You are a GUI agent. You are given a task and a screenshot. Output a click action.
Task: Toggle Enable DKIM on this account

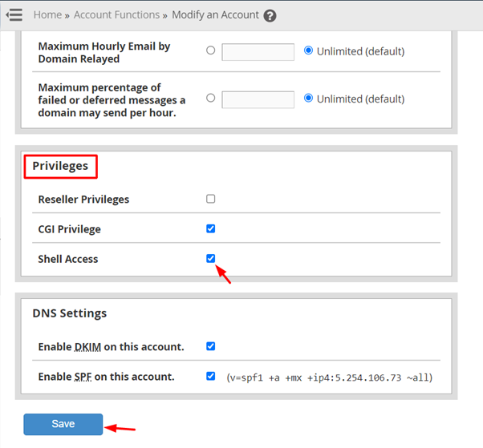tap(211, 346)
